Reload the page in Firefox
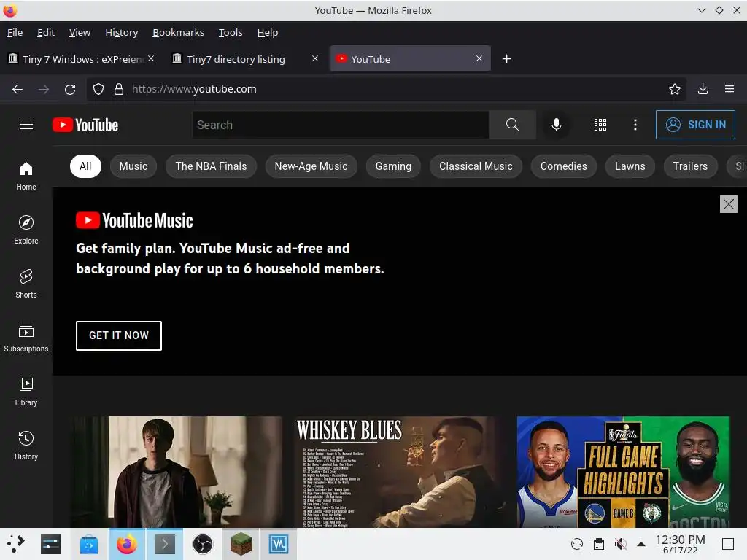Image resolution: width=747 pixels, height=560 pixels. 70,89
